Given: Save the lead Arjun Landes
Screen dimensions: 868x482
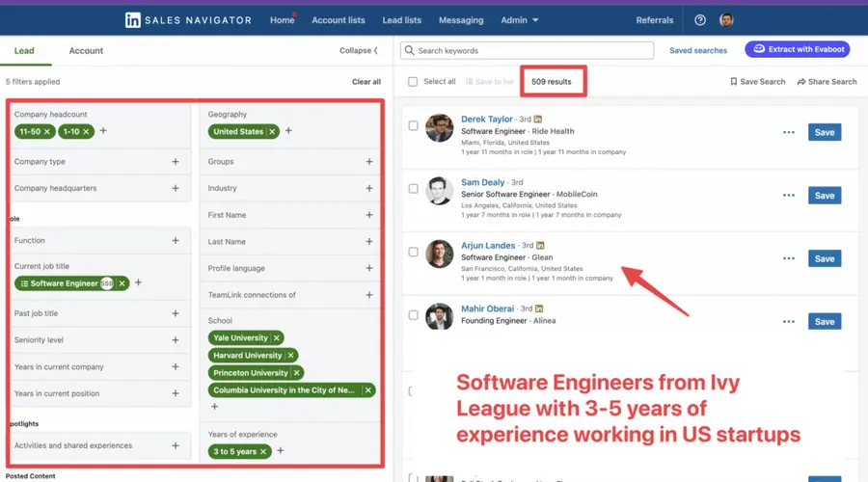Looking at the screenshot, I should (825, 258).
